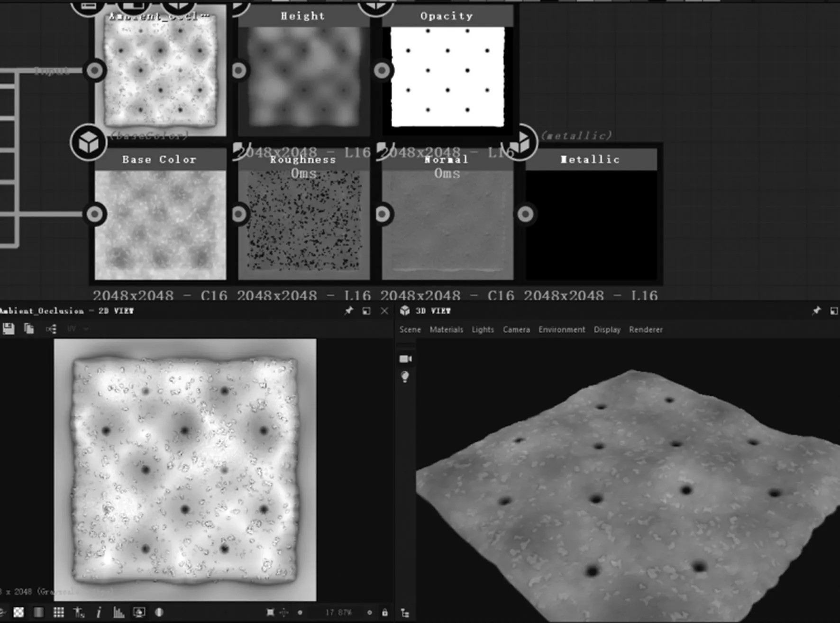Open the UV dropdown in 2D view
Image resolution: width=840 pixels, height=623 pixels.
pos(77,329)
